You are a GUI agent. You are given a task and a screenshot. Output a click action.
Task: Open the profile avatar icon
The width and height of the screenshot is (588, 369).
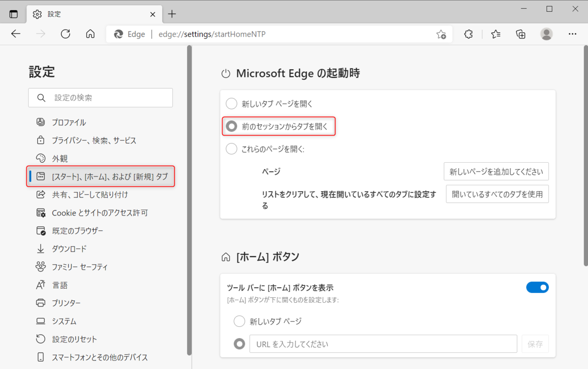point(546,34)
